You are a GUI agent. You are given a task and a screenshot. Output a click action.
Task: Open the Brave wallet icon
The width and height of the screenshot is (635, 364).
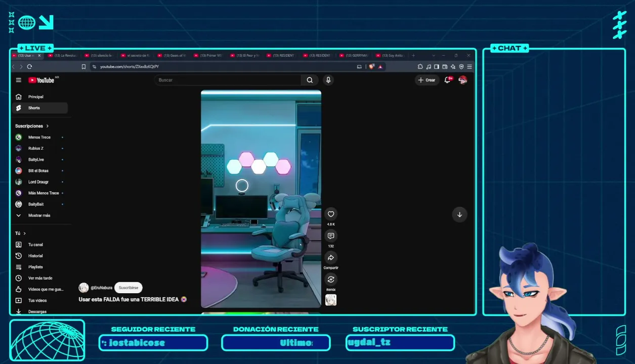pos(445,67)
